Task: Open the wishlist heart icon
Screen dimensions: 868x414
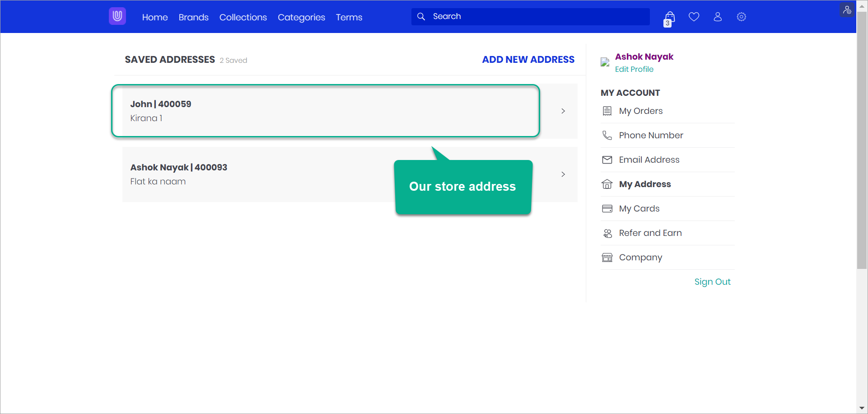Action: tap(694, 17)
